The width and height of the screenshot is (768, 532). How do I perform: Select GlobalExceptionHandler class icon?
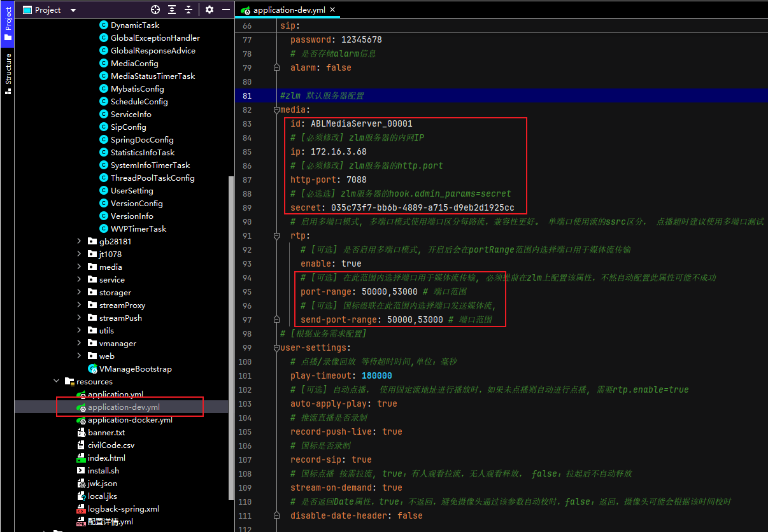click(x=104, y=38)
